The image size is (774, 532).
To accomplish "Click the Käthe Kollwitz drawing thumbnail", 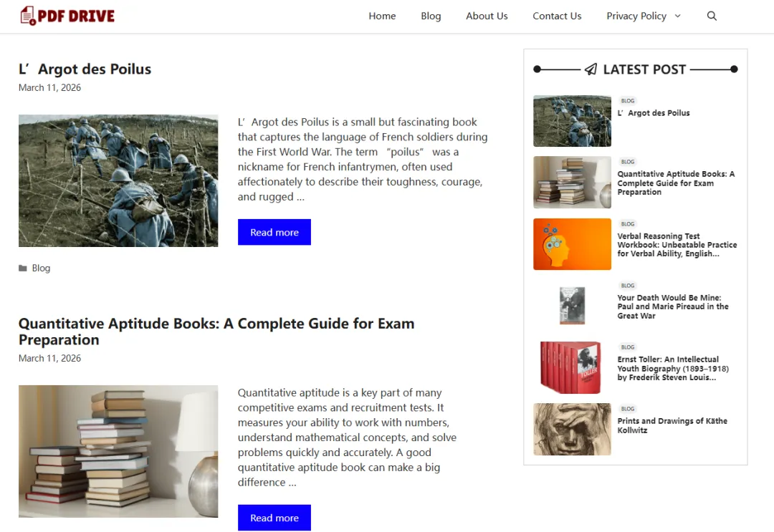I will click(x=572, y=429).
